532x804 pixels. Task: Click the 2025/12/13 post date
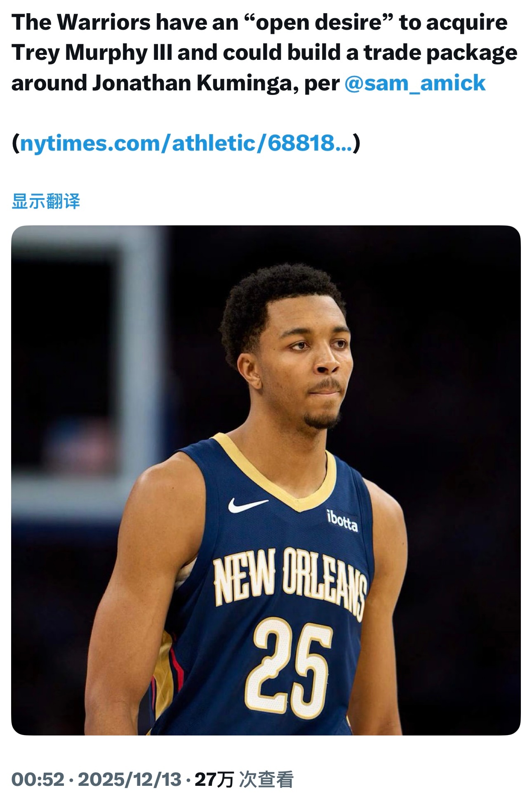(x=129, y=780)
